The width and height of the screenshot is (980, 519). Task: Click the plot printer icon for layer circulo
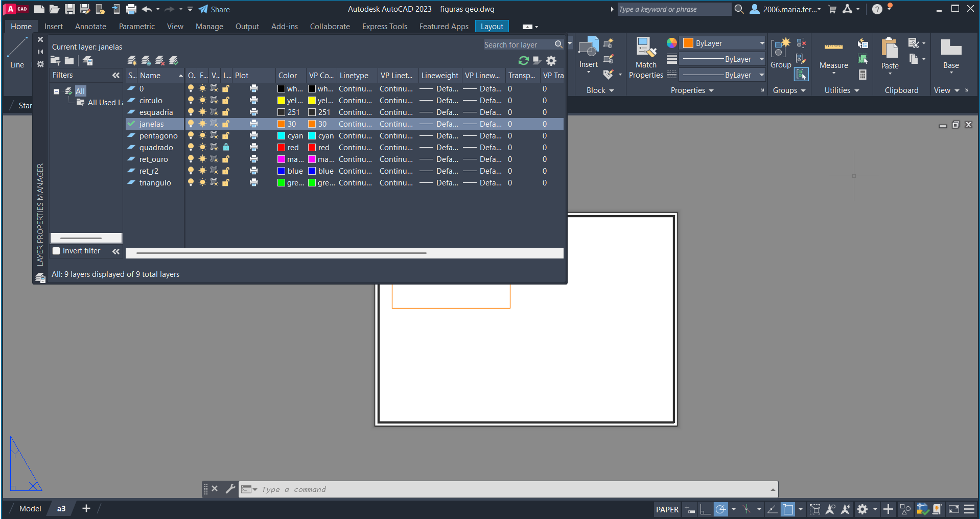pos(253,101)
